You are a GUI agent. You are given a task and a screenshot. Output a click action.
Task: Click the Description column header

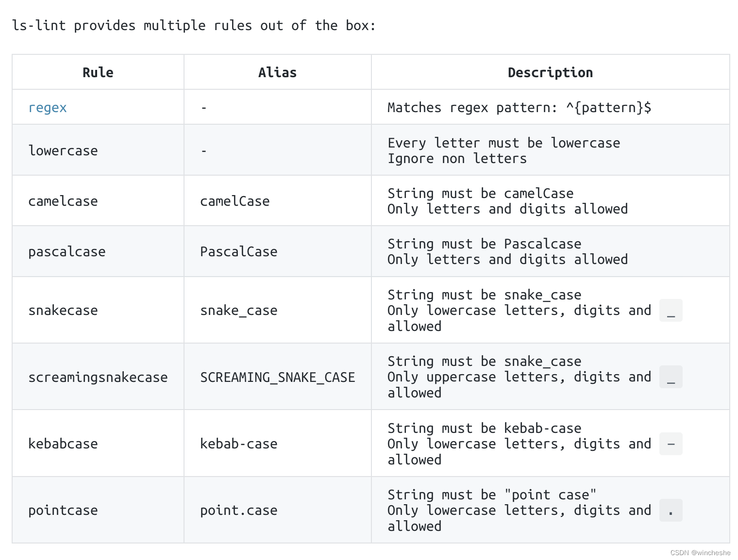pos(550,72)
